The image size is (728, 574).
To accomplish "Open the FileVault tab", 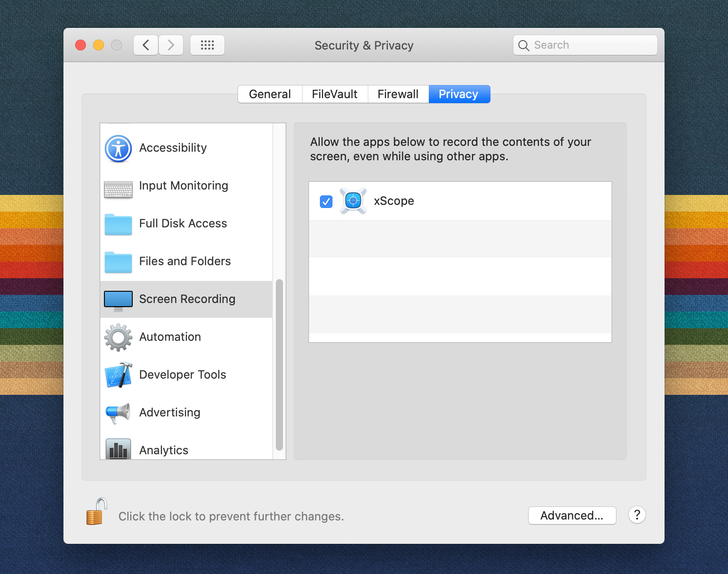I will (x=335, y=94).
